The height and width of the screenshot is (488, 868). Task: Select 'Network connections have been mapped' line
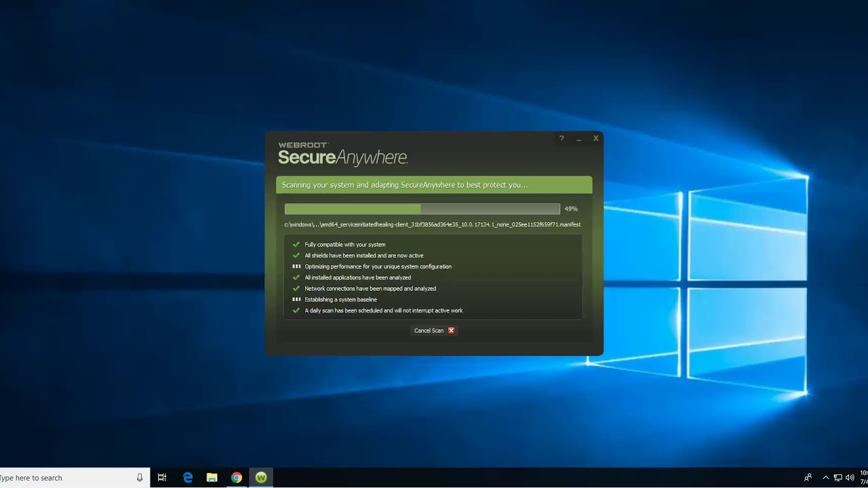370,289
